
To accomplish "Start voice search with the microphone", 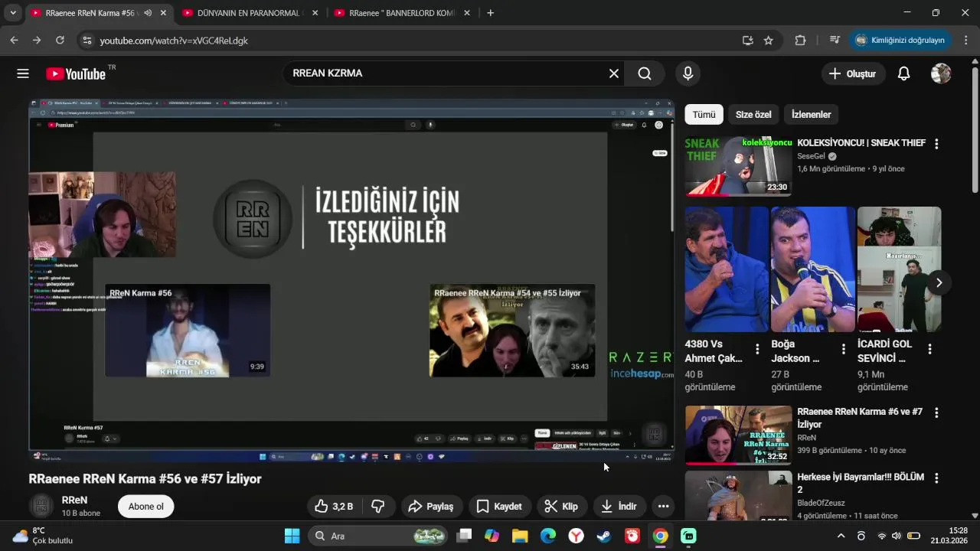I will (x=688, y=73).
